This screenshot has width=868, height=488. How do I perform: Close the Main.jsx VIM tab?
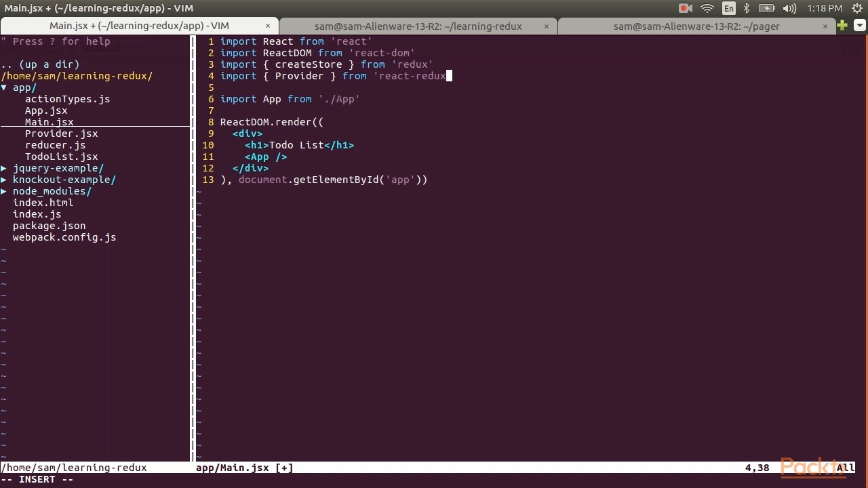tap(268, 26)
